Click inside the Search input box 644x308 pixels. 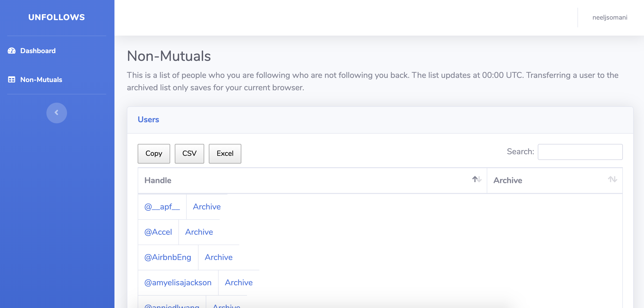coord(580,152)
